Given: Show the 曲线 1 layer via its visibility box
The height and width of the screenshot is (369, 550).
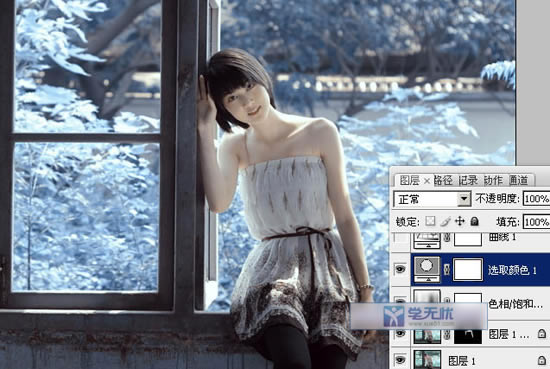Looking at the screenshot, I should coord(401,241).
